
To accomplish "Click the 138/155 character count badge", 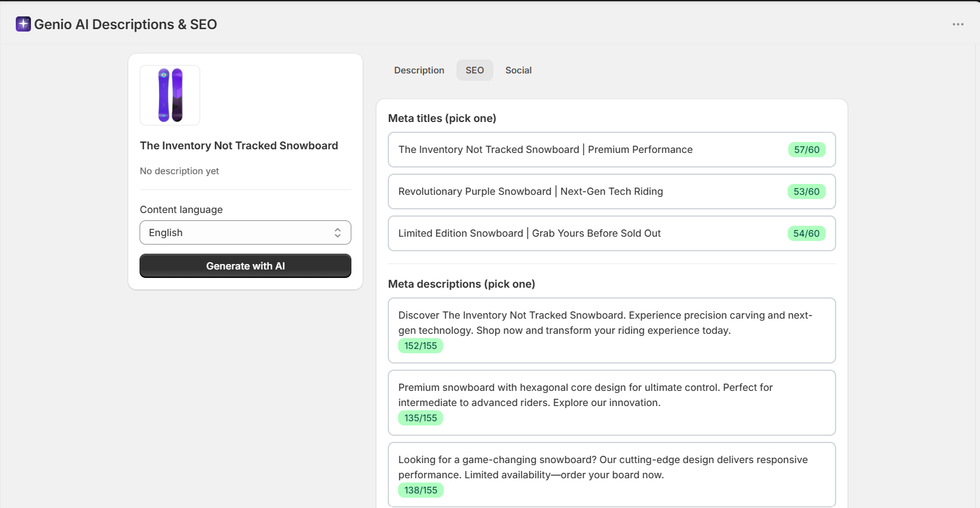I will (x=421, y=490).
